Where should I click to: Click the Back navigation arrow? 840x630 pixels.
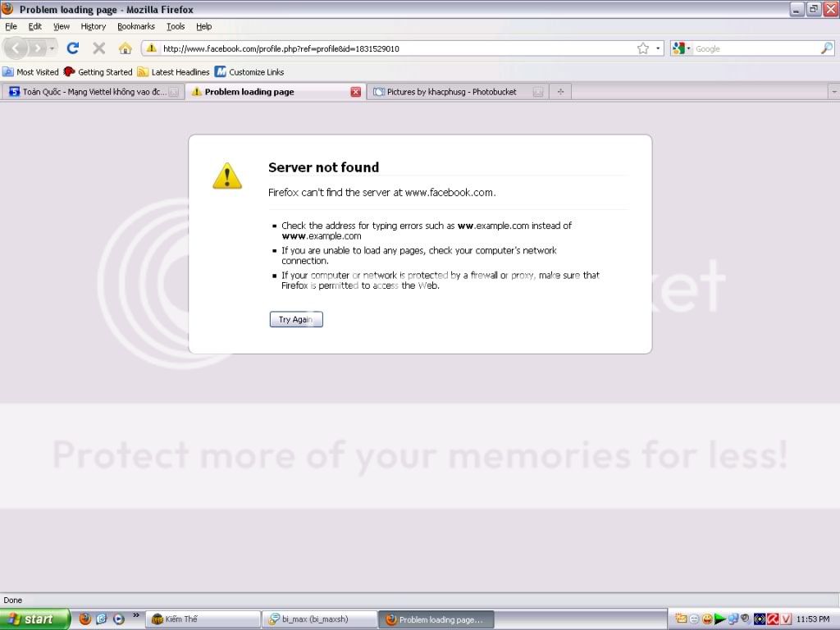pos(16,48)
